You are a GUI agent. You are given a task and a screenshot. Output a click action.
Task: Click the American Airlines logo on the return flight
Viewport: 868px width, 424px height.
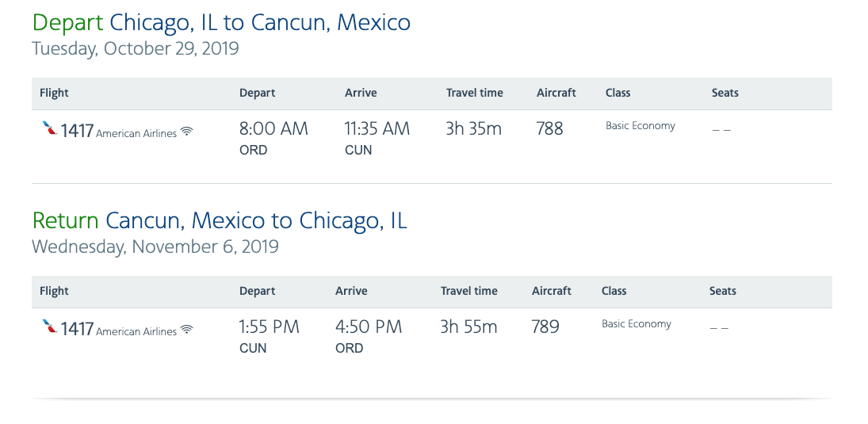(x=49, y=327)
